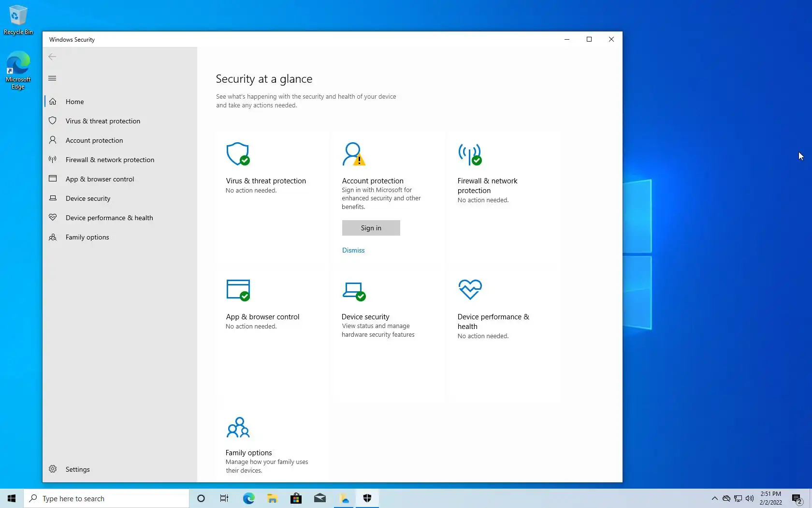
Task: Go to Home in the sidebar
Action: point(120,102)
